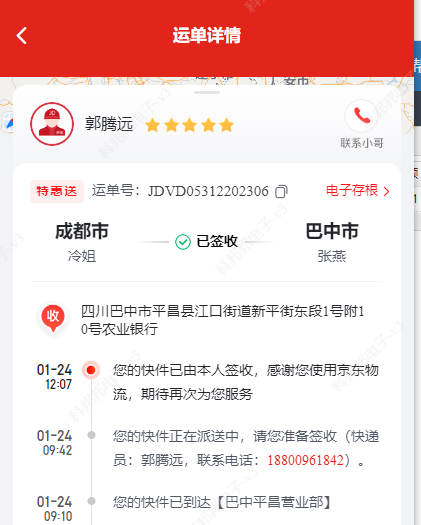Tap the 联系小哥 label
This screenshot has height=525, width=421.
362,143
